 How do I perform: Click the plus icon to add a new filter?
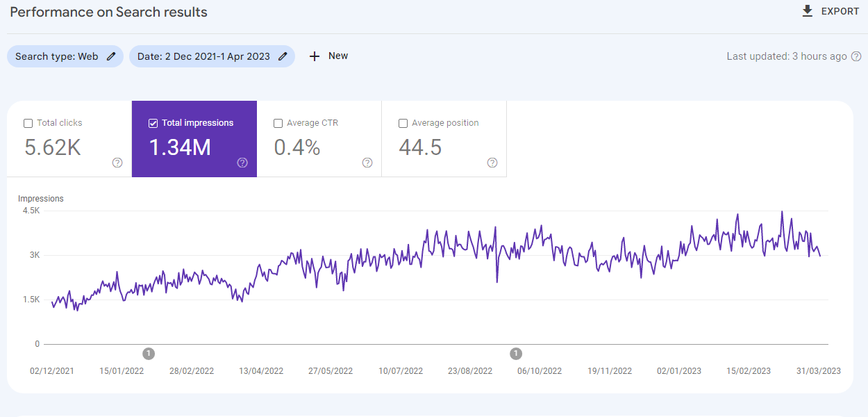[x=315, y=56]
